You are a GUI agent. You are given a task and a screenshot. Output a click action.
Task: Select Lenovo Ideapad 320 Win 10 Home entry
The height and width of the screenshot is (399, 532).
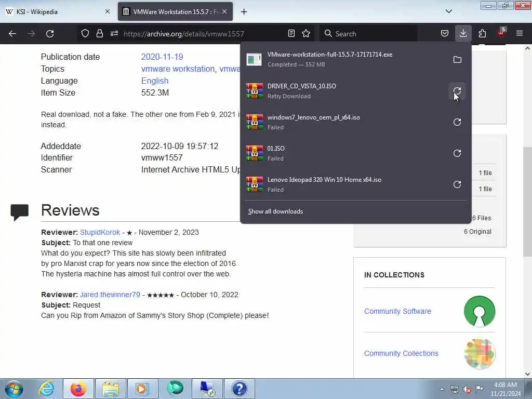tap(343, 184)
